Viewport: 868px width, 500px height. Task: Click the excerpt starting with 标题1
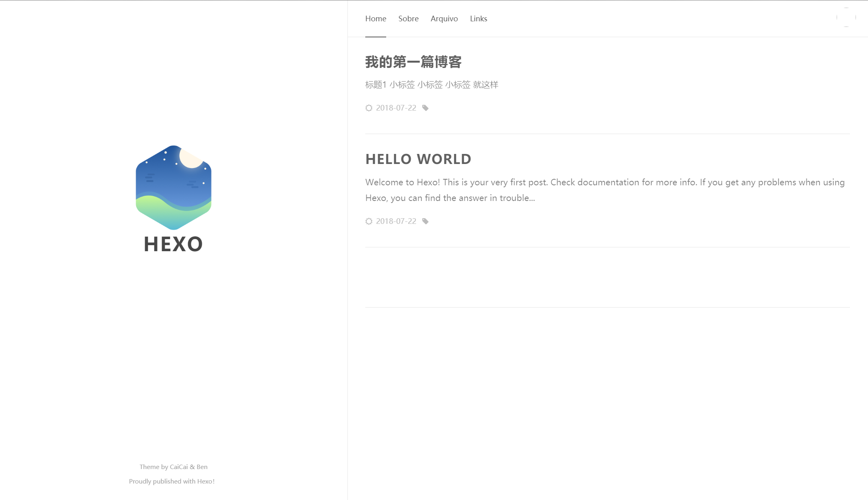[x=431, y=84]
